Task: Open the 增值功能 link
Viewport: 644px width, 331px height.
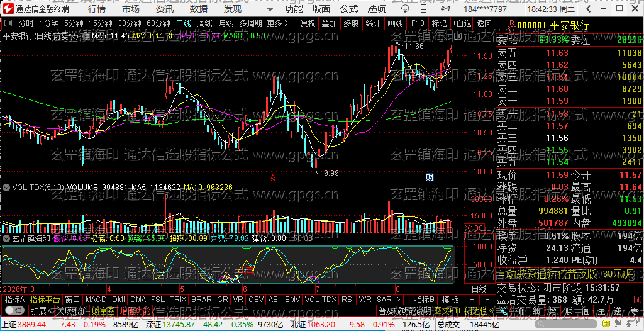Action: (136, 311)
